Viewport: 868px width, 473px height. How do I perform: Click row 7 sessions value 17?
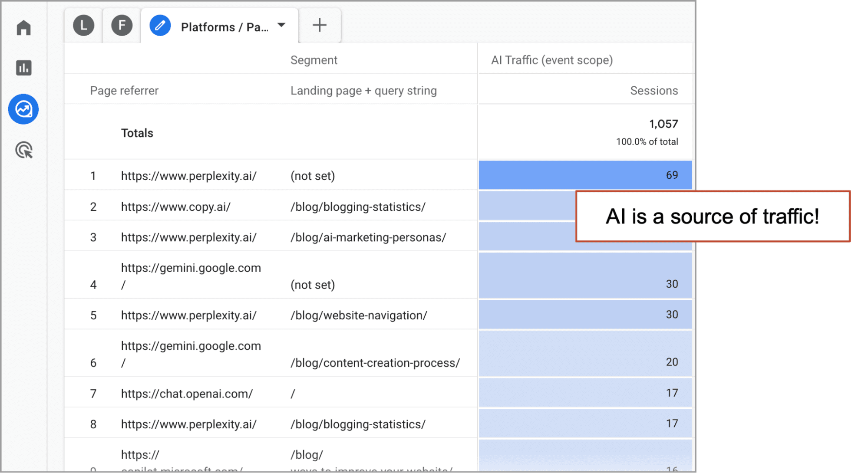pos(671,393)
